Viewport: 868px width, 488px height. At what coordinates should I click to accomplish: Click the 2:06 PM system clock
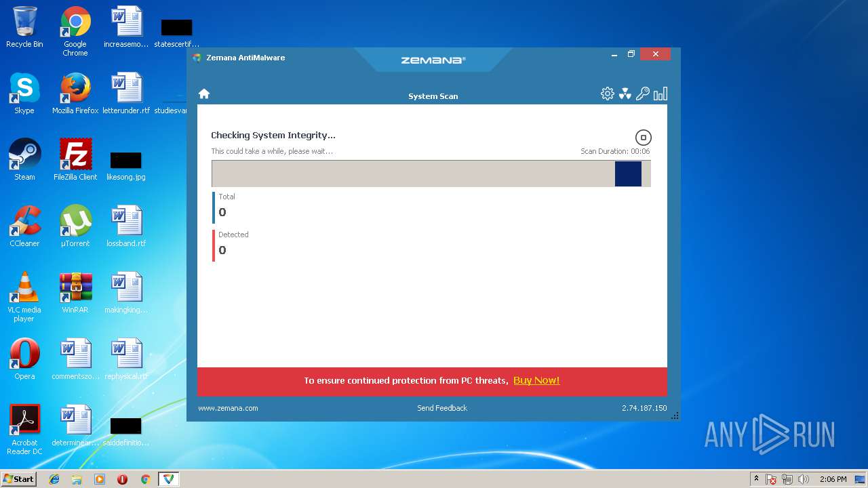tap(833, 479)
